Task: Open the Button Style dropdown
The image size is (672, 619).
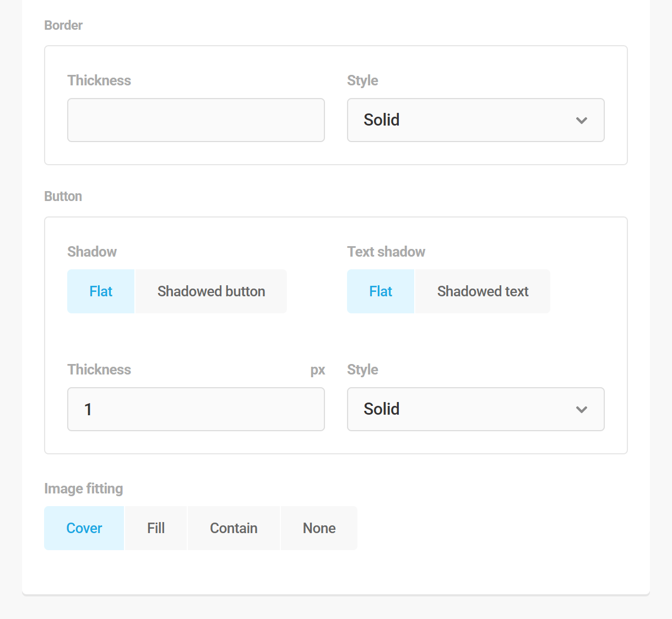Action: [475, 409]
